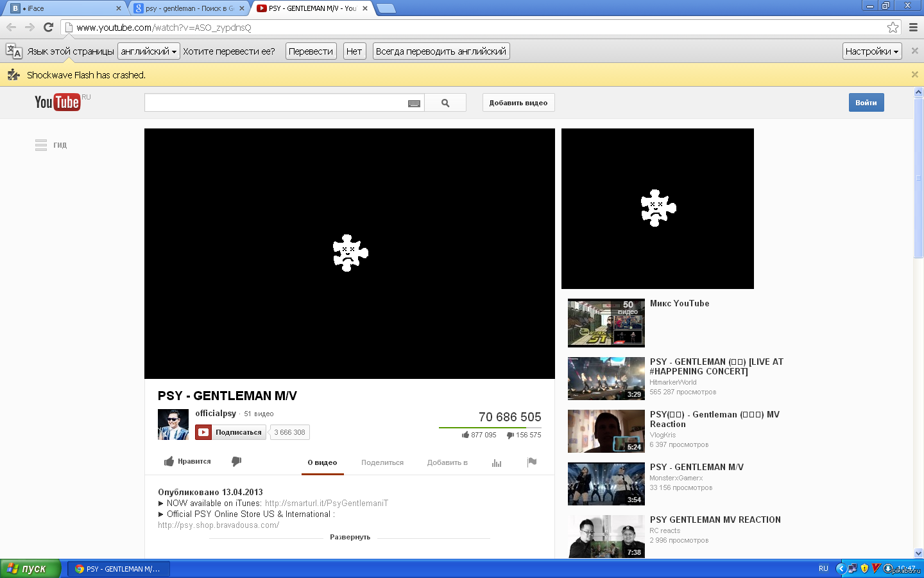Click the translate icon in the translation bar

pyautogui.click(x=13, y=51)
